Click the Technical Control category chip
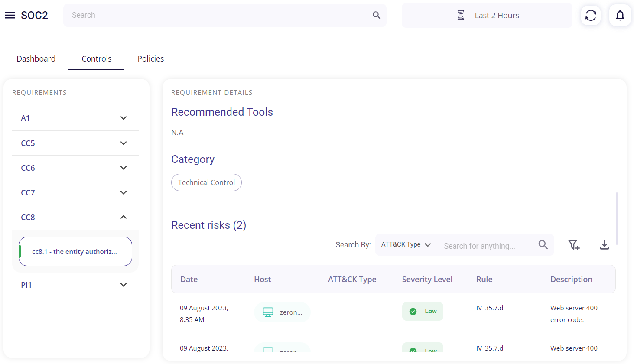Screen dimensions: 634x364 [x=206, y=182]
